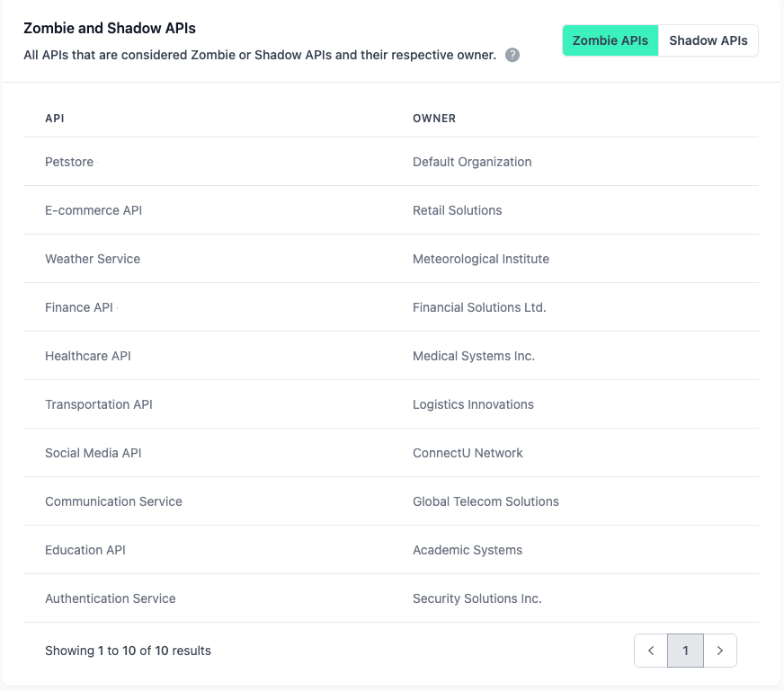Select the E-commerce API entry
Screen dimensions: 784x691
point(93,210)
